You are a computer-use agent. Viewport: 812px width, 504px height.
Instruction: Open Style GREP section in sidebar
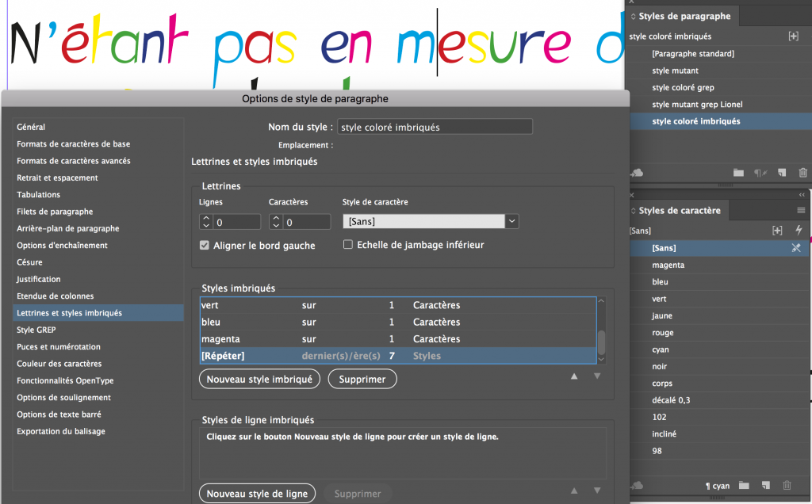coord(36,330)
